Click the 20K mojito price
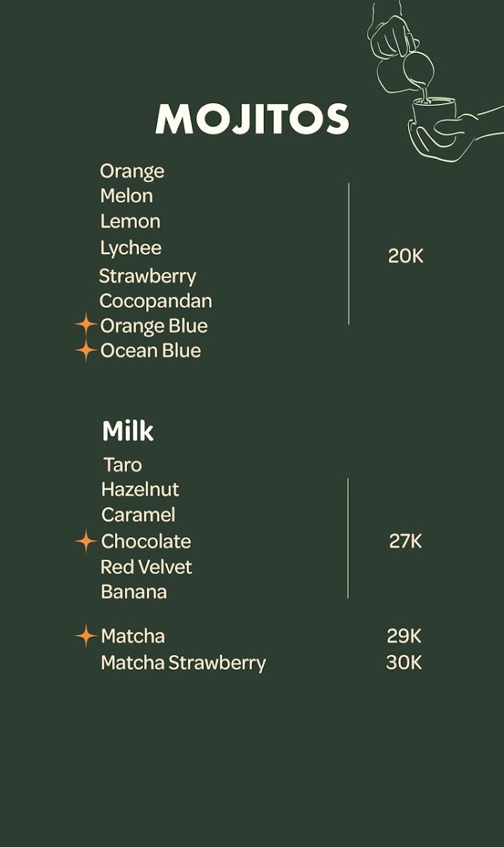This screenshot has height=847, width=504. point(405,256)
